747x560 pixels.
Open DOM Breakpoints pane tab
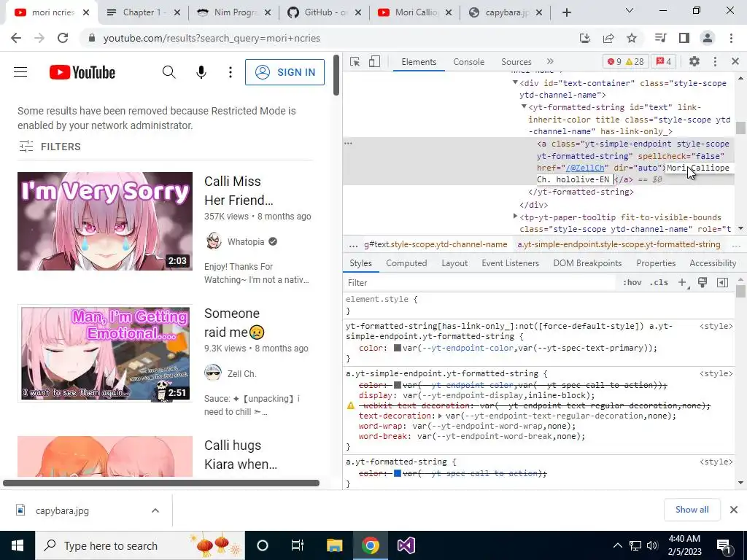click(587, 263)
